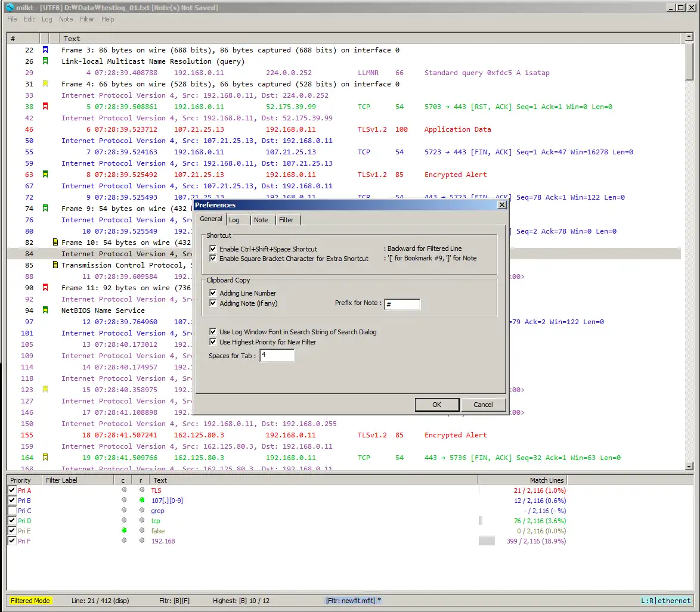Click the log scrollbar down arrow
This screenshot has height=612, width=700.
point(689,466)
